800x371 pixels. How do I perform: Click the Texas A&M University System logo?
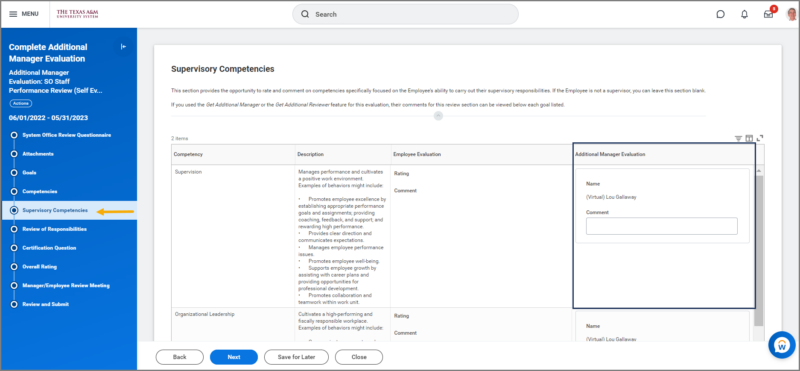77,14
